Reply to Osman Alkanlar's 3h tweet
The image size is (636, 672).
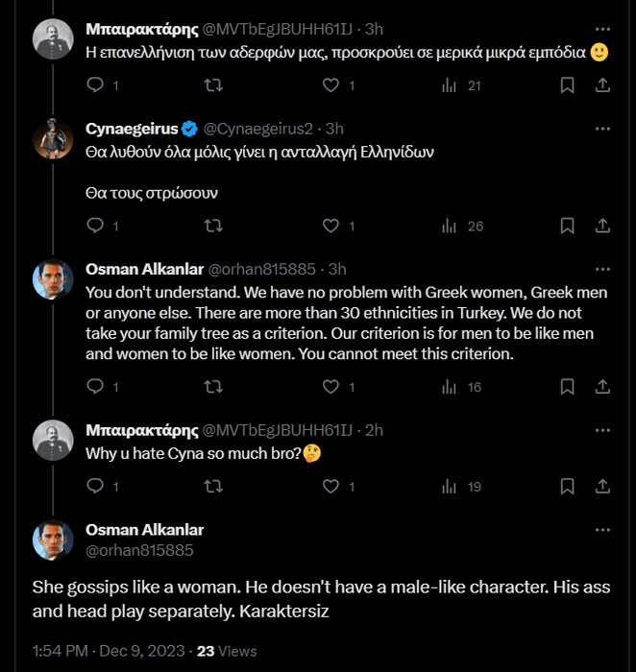(95, 387)
